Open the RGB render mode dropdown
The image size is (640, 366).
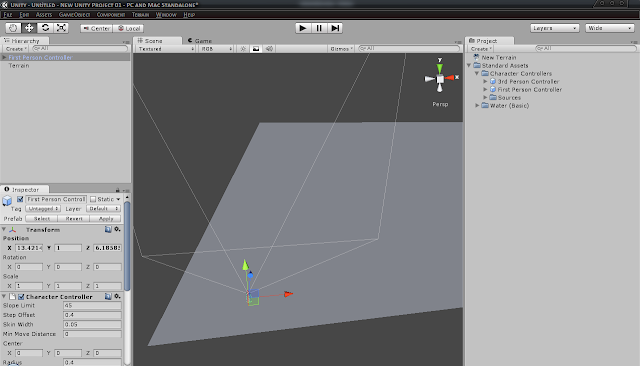coord(216,49)
